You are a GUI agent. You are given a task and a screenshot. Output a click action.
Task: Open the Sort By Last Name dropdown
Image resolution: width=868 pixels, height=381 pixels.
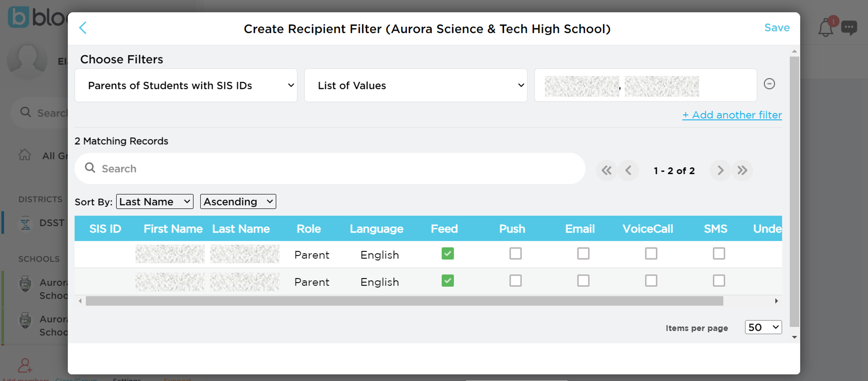[x=155, y=201]
